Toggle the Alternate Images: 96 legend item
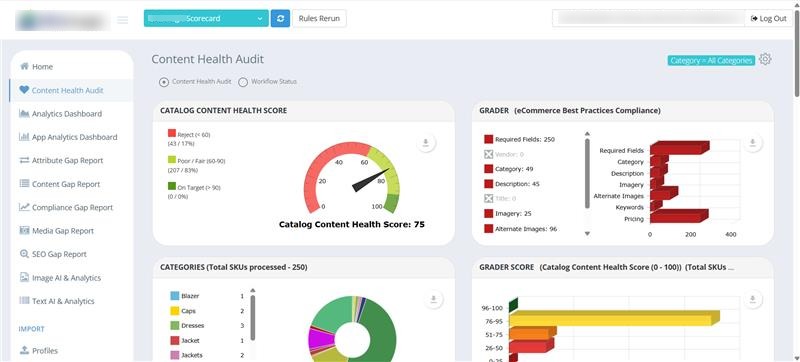The height and width of the screenshot is (362, 800). coord(520,229)
